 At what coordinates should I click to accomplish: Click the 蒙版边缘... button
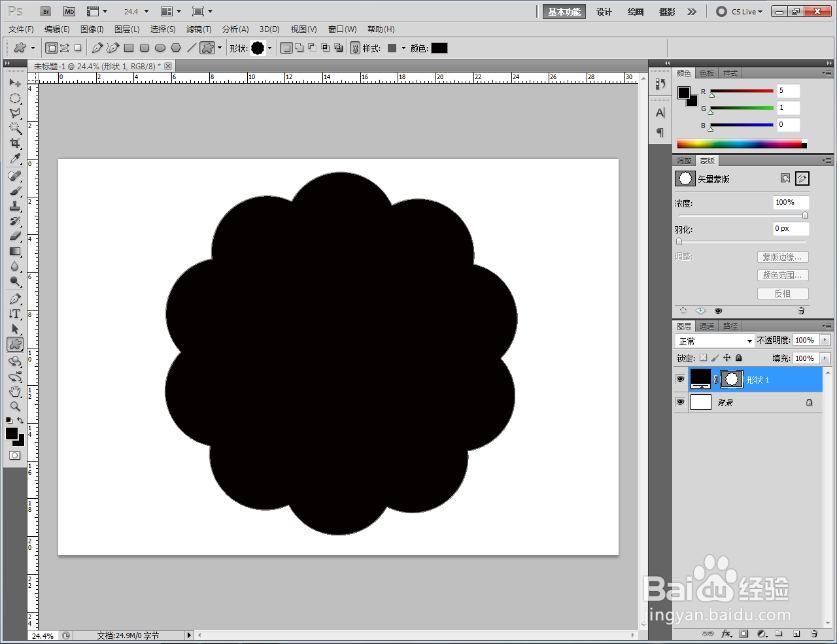783,257
